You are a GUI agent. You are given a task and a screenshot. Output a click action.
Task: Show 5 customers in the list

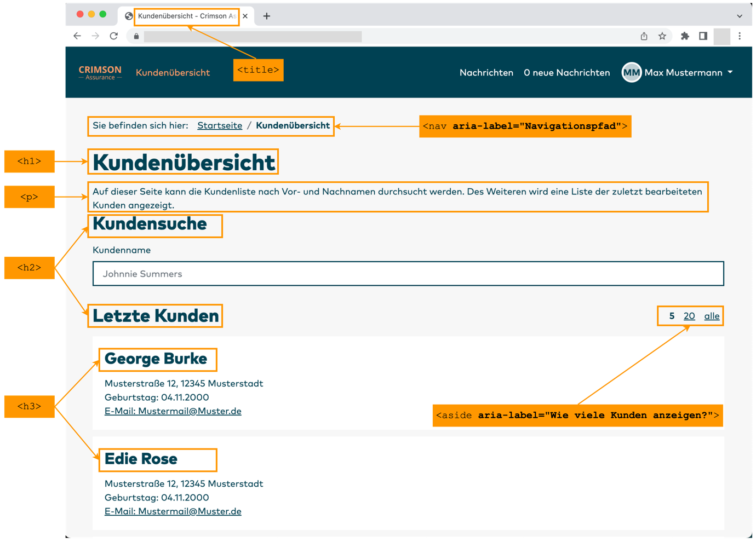672,316
